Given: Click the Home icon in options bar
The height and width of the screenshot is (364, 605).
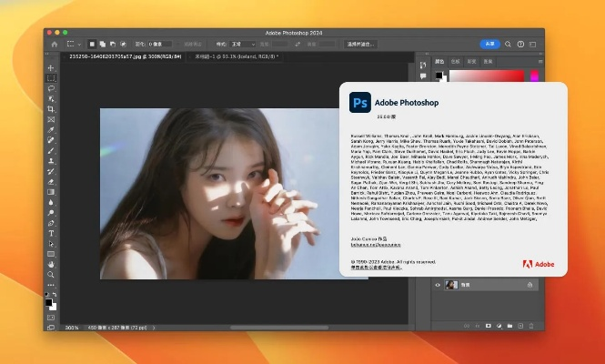Looking at the screenshot, I should click(55, 43).
